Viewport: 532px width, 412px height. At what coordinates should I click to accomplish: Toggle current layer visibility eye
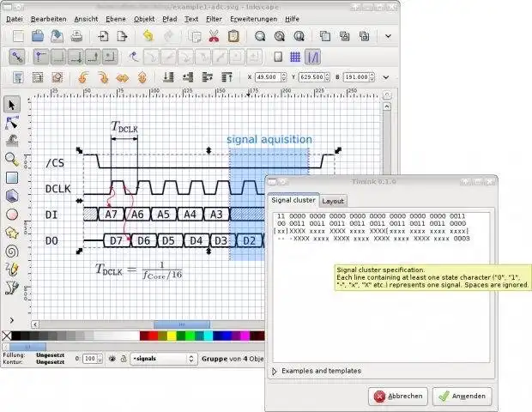(x=112, y=359)
